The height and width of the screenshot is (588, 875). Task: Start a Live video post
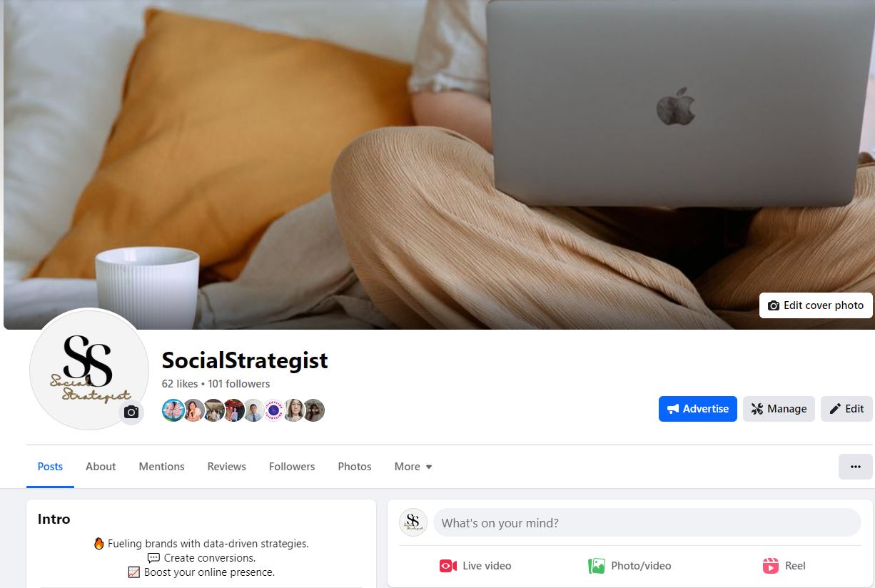click(475, 566)
